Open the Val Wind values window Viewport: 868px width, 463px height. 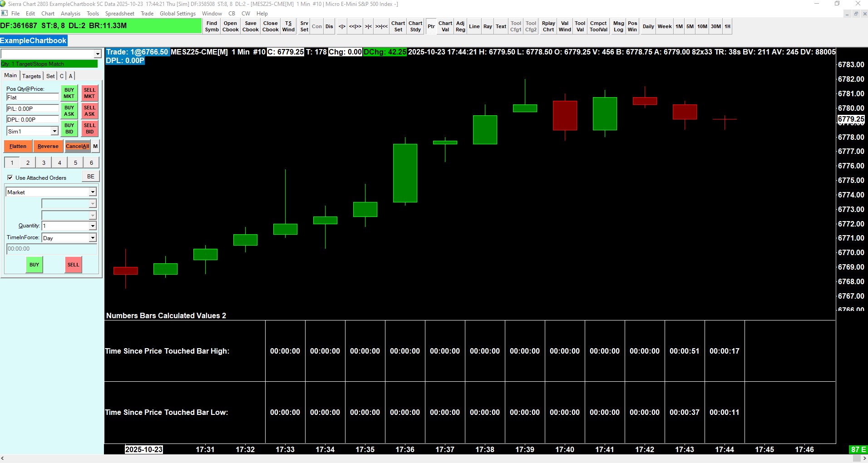[x=565, y=26]
